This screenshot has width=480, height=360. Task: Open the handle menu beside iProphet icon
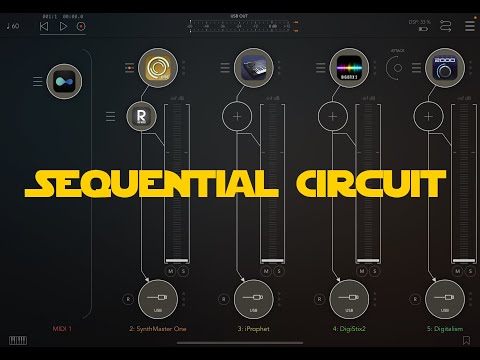click(x=225, y=68)
